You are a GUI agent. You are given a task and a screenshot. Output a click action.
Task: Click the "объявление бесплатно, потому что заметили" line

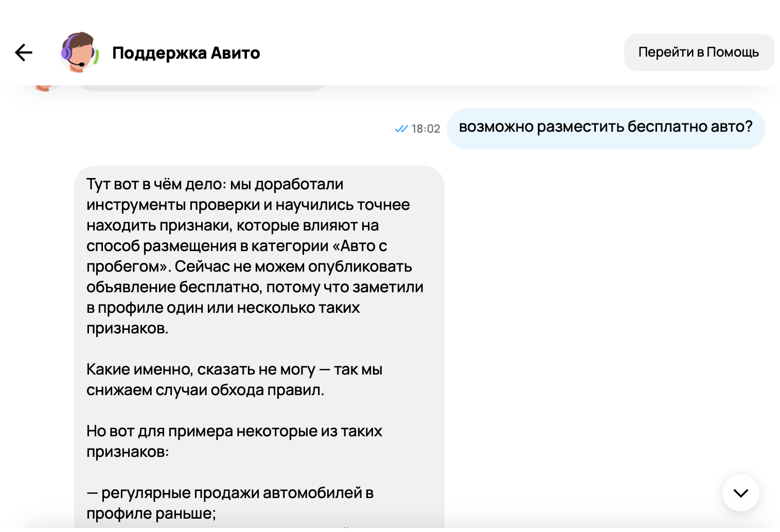point(255,287)
